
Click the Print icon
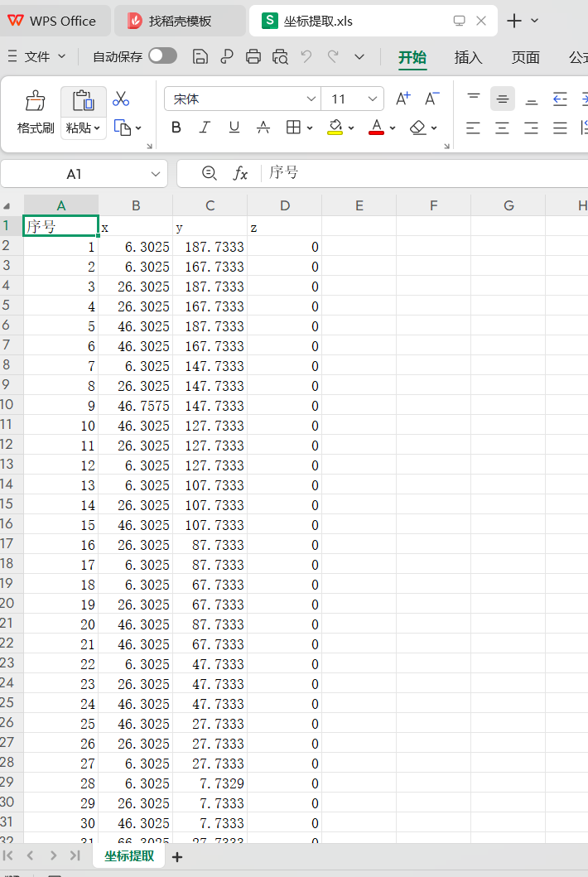click(253, 56)
